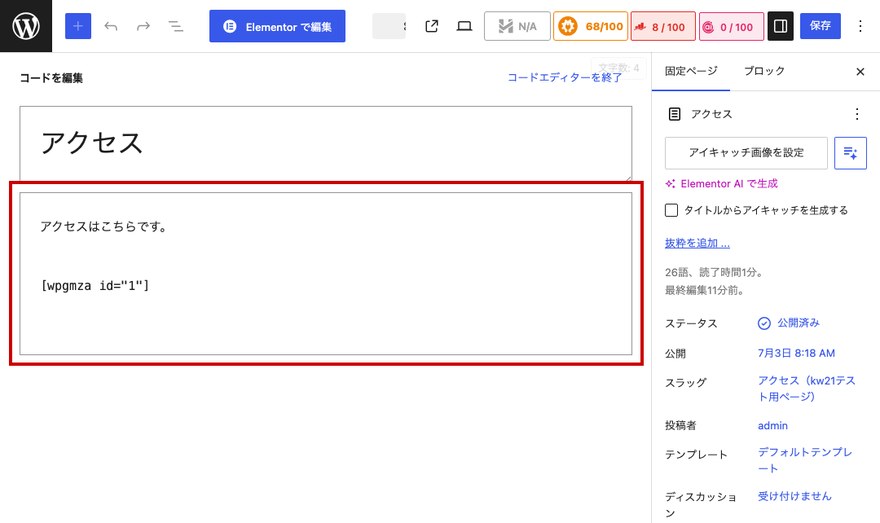Redo the last change
The width and height of the screenshot is (880, 523).
pos(143,26)
